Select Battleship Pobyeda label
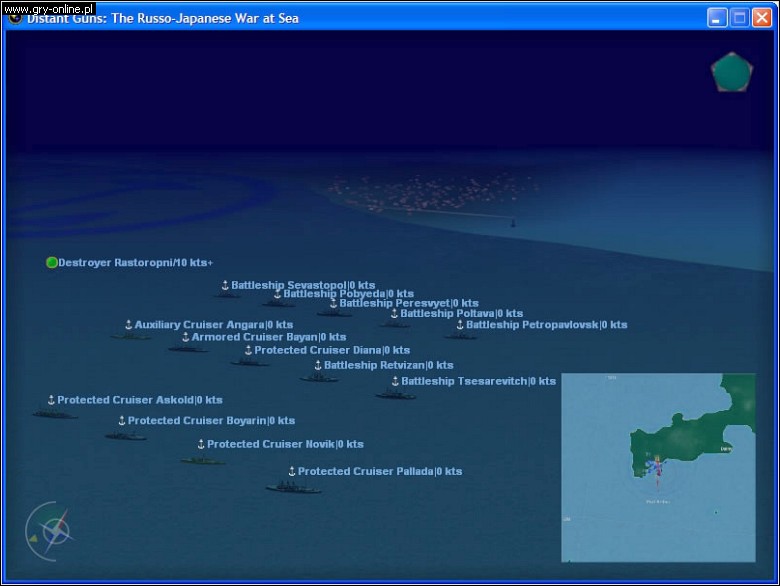Viewport: 780px width, 586px height. point(348,293)
